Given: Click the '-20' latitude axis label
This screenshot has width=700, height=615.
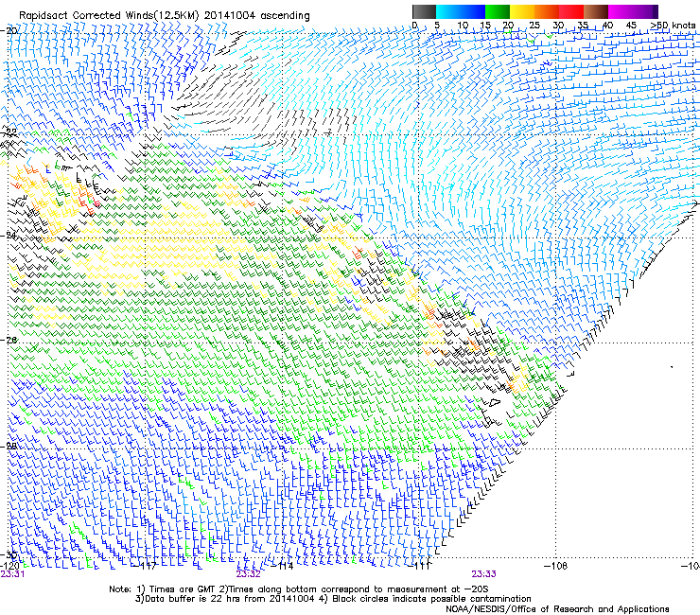Looking at the screenshot, I should [9, 31].
